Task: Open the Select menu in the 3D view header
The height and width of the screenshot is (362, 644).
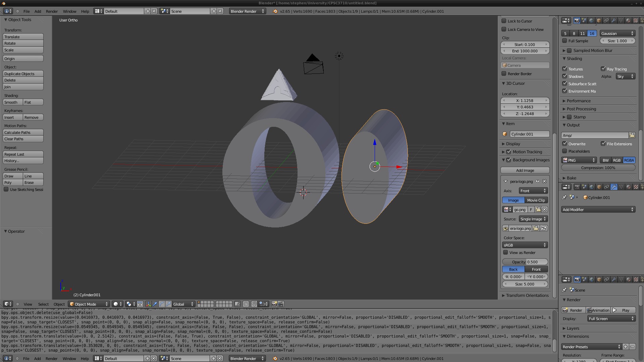Action: 43,304
